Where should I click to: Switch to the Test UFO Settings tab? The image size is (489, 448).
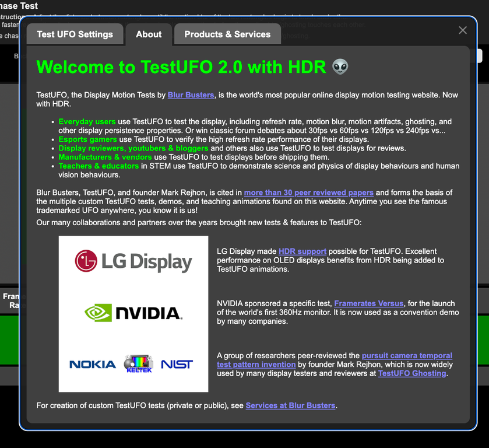(75, 34)
